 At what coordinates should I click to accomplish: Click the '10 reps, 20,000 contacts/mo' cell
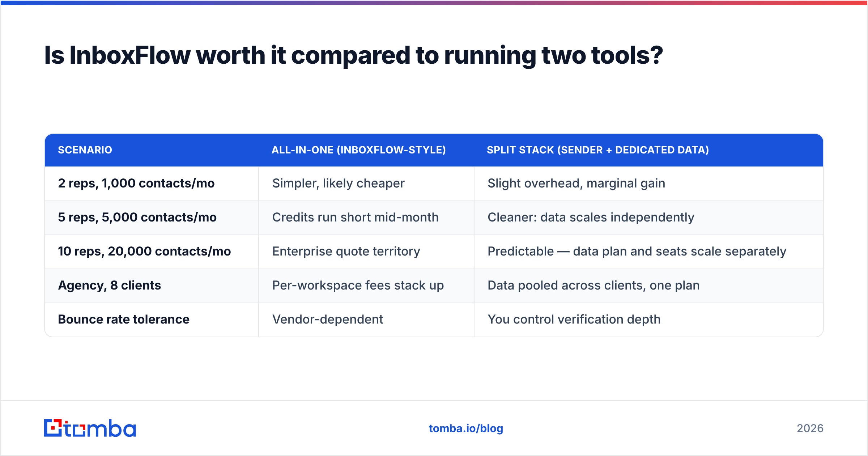152,252
